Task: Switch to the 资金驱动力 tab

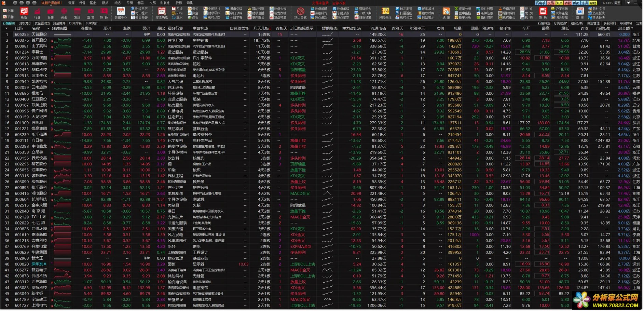Action: click(42, 23)
